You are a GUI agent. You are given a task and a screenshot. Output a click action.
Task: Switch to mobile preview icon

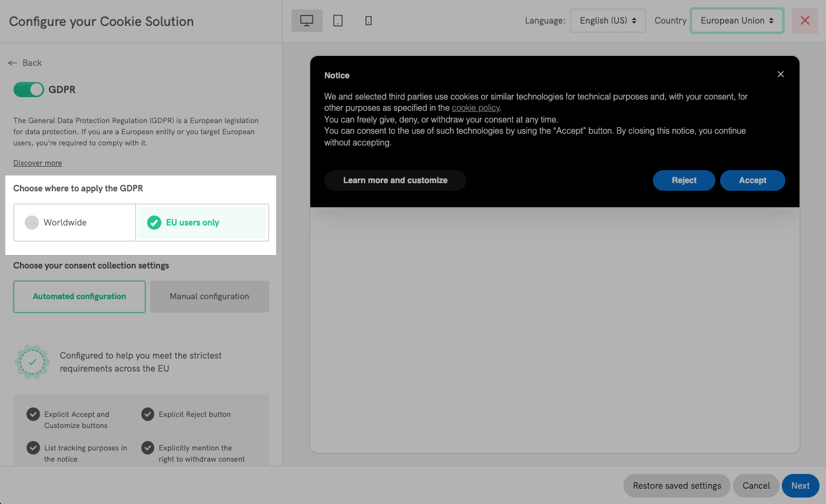(x=369, y=21)
